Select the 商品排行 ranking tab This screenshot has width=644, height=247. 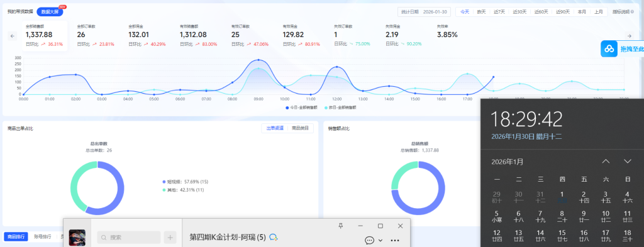[16, 237]
